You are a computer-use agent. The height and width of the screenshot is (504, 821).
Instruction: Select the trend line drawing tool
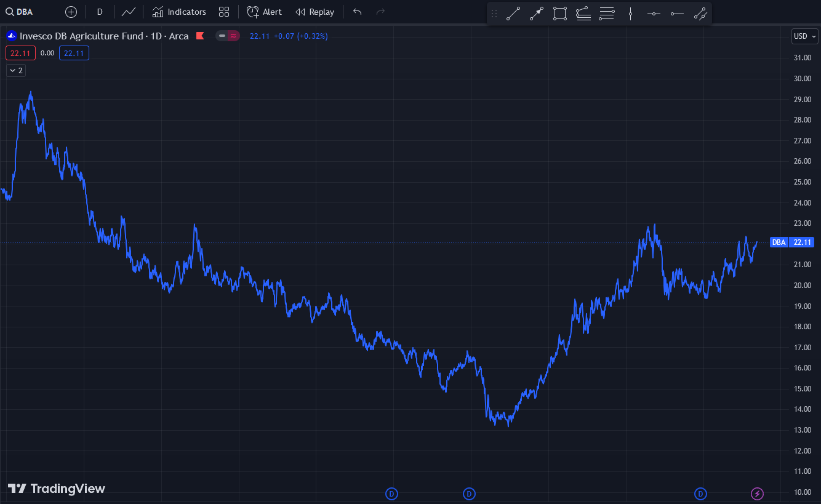click(x=513, y=14)
